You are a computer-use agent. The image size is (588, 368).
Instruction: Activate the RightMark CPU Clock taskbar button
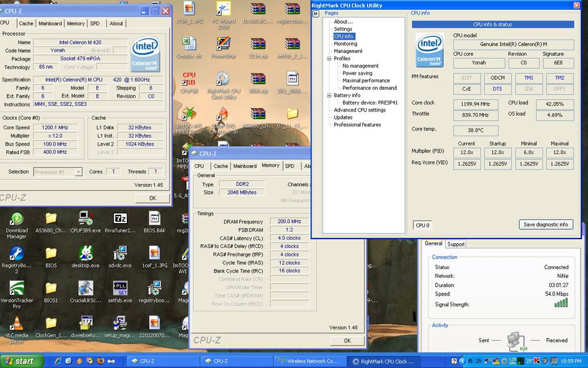(x=384, y=361)
